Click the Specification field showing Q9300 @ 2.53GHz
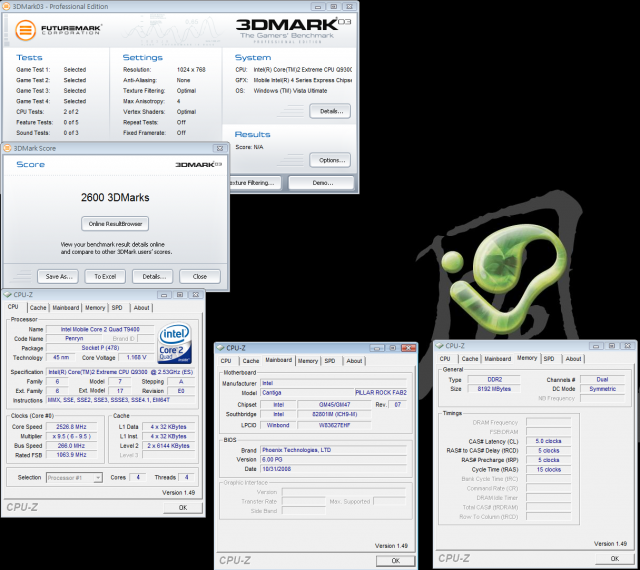 (120, 372)
